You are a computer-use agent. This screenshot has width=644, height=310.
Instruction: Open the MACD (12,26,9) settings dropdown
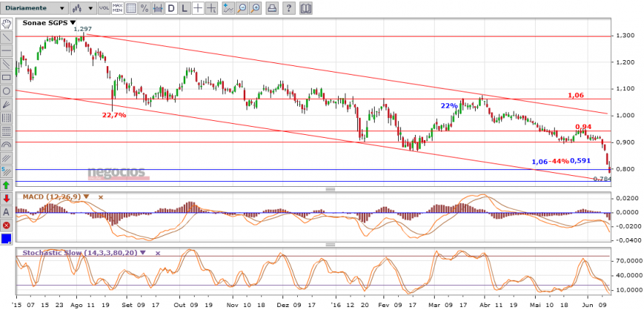click(86, 197)
